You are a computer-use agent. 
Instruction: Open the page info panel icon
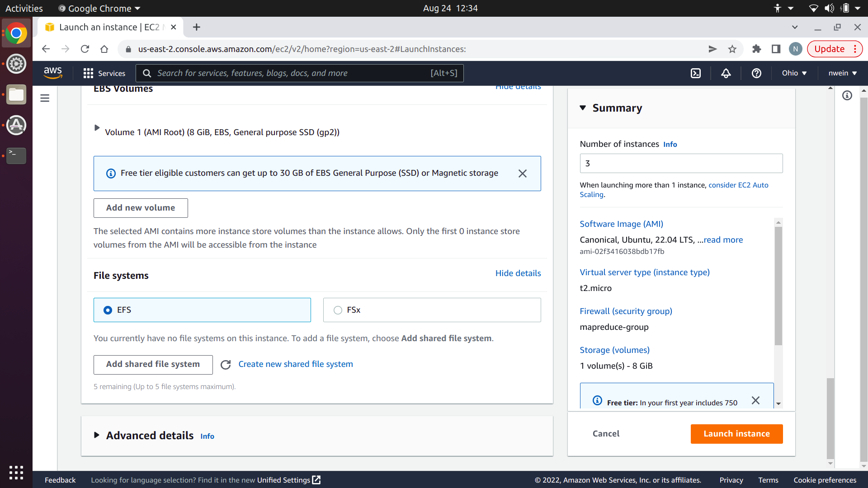(847, 95)
